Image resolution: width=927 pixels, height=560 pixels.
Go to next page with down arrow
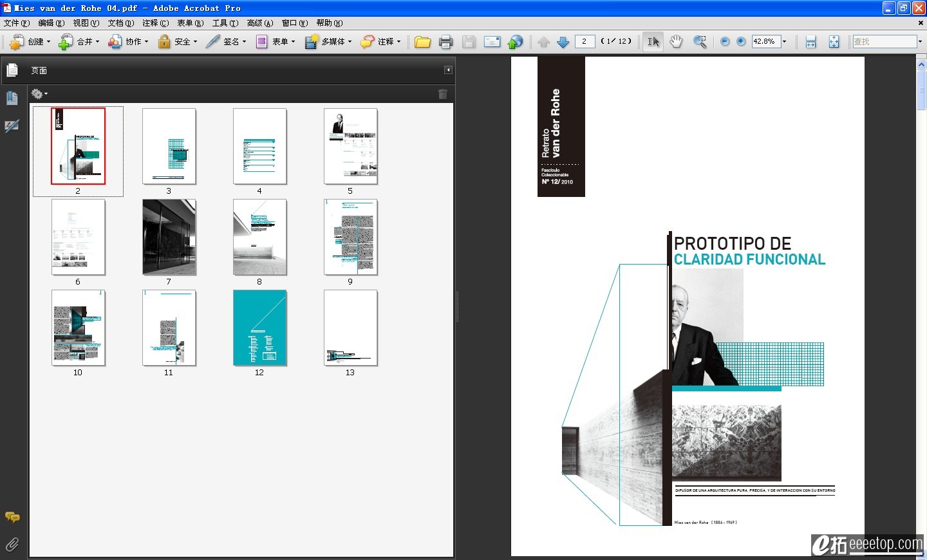(x=563, y=42)
